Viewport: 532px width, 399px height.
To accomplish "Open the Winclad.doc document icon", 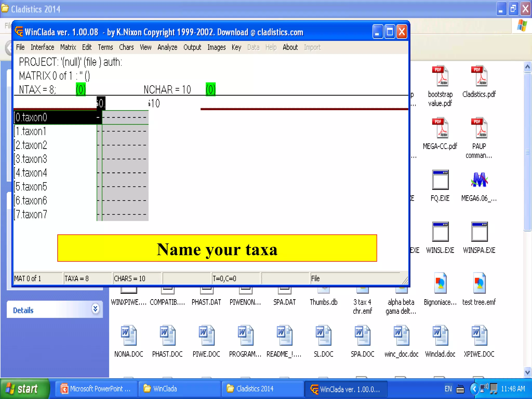I will pyautogui.click(x=440, y=335).
